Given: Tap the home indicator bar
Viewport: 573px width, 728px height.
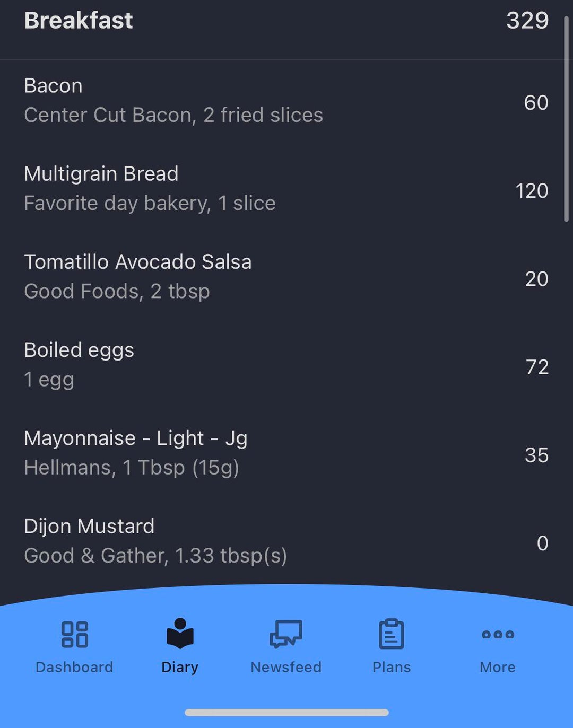Looking at the screenshot, I should tap(286, 713).
